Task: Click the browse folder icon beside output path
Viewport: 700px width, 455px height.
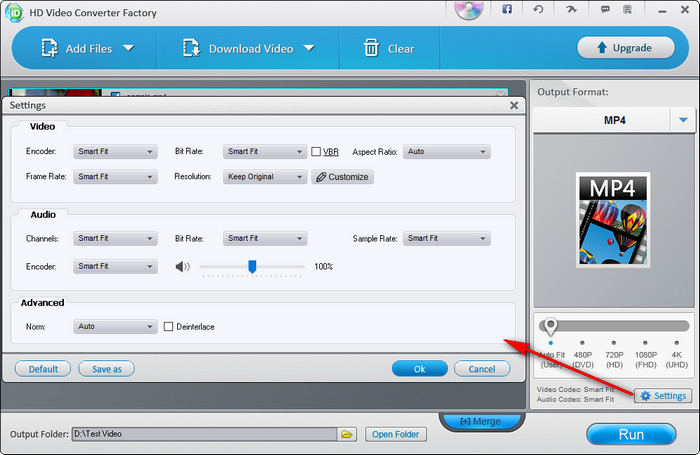Action: tap(347, 434)
